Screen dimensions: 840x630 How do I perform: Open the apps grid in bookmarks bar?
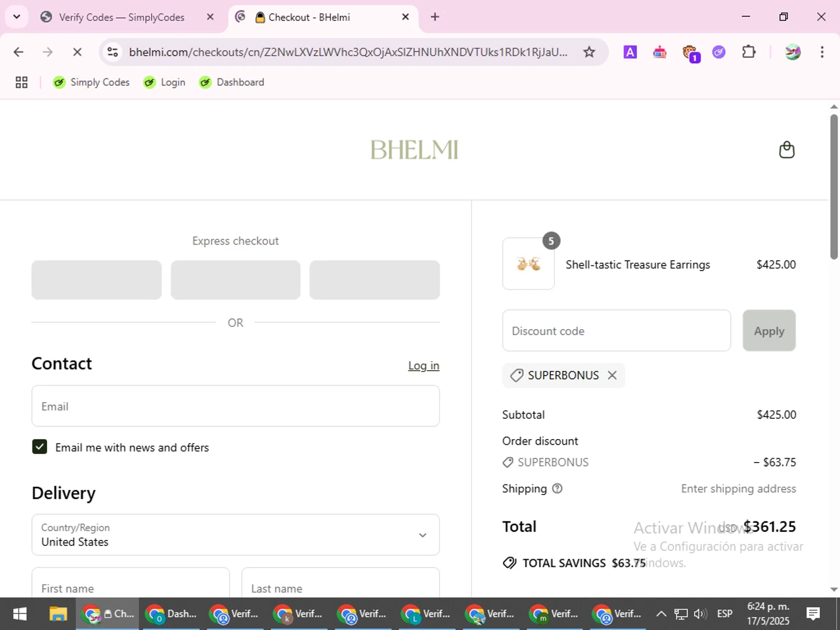21,82
